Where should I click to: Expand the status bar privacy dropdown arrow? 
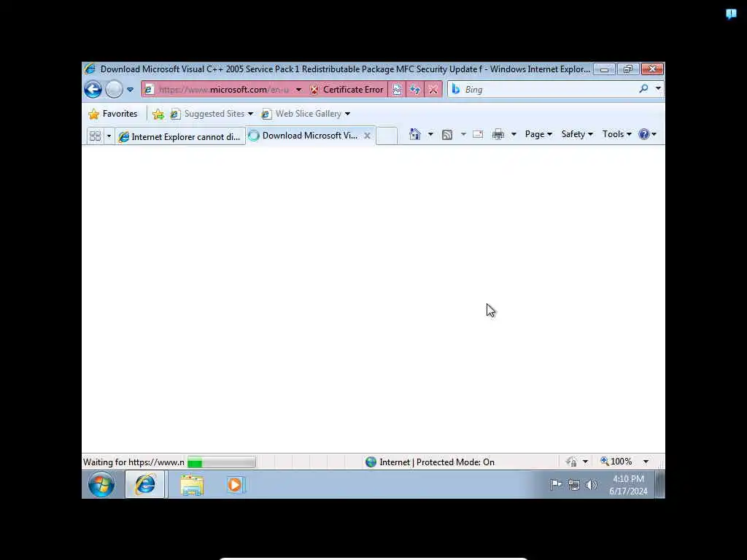pos(585,462)
